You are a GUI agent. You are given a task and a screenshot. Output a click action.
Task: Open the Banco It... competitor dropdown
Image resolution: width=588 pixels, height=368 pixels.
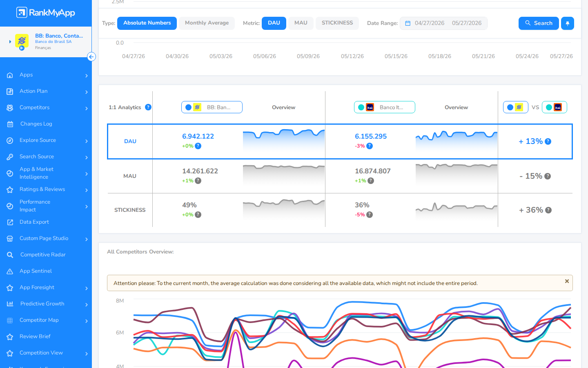tap(385, 107)
